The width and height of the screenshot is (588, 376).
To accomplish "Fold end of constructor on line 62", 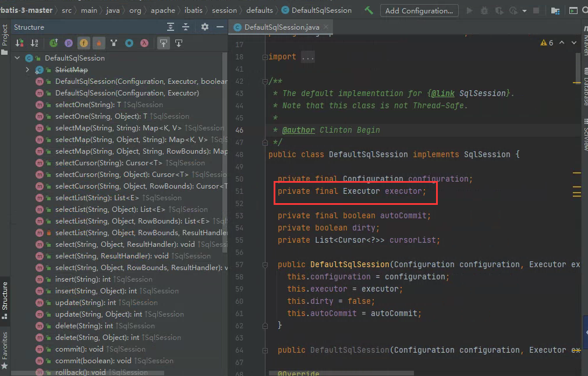I will tap(265, 326).
